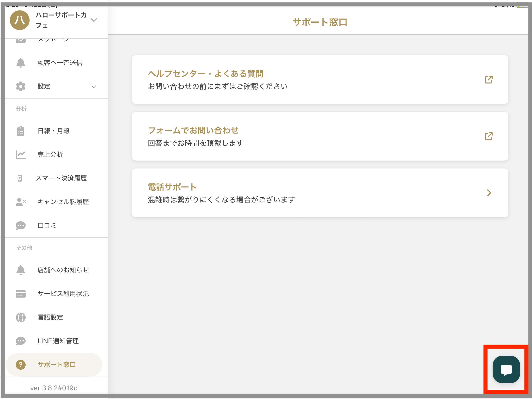Click the ハ store avatar circle
Image resolution: width=532 pixels, height=399 pixels.
tap(20, 20)
